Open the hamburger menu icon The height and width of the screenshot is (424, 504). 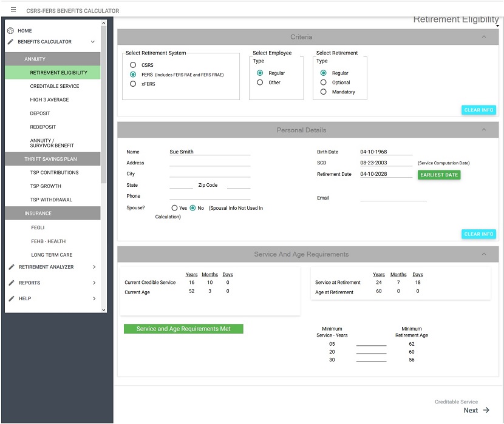click(13, 10)
